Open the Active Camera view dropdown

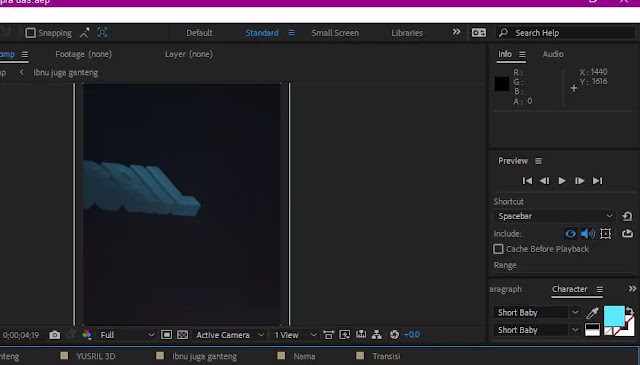click(229, 335)
